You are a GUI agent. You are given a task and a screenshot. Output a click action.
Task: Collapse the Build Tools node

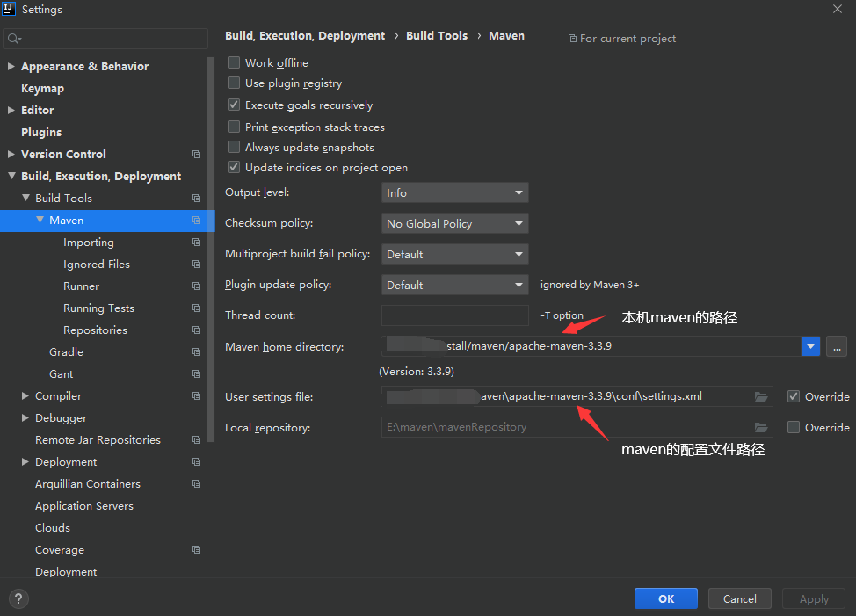pos(25,198)
